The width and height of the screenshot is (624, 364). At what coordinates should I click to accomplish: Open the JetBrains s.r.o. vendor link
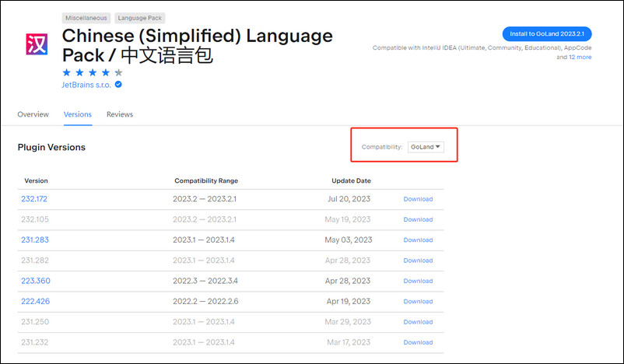tap(86, 85)
